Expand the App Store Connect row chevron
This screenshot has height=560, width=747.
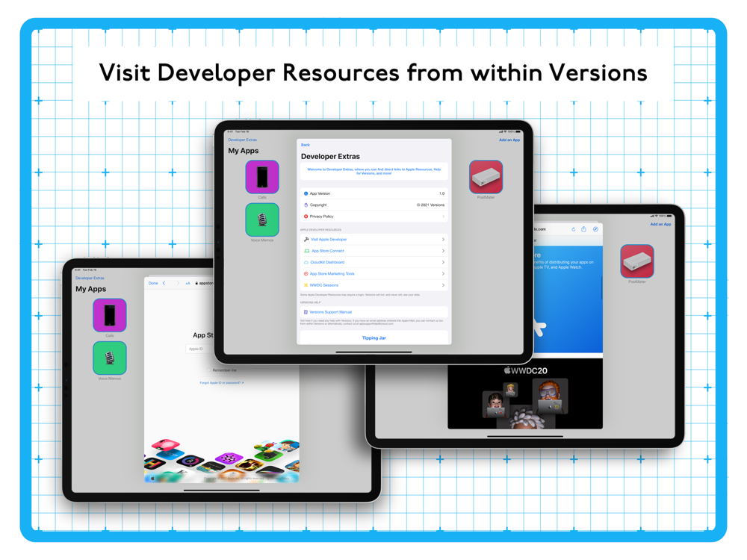443,251
